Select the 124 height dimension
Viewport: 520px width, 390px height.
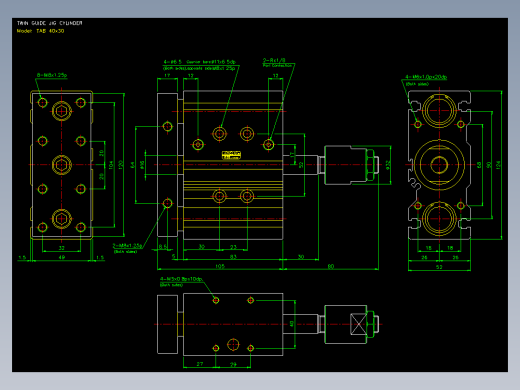pos(498,165)
